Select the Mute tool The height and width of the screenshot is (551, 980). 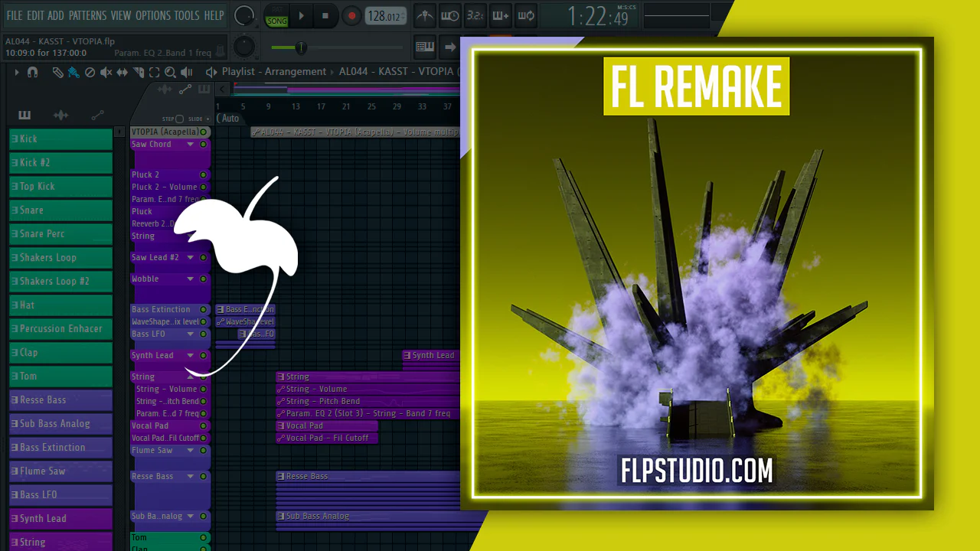(x=106, y=72)
